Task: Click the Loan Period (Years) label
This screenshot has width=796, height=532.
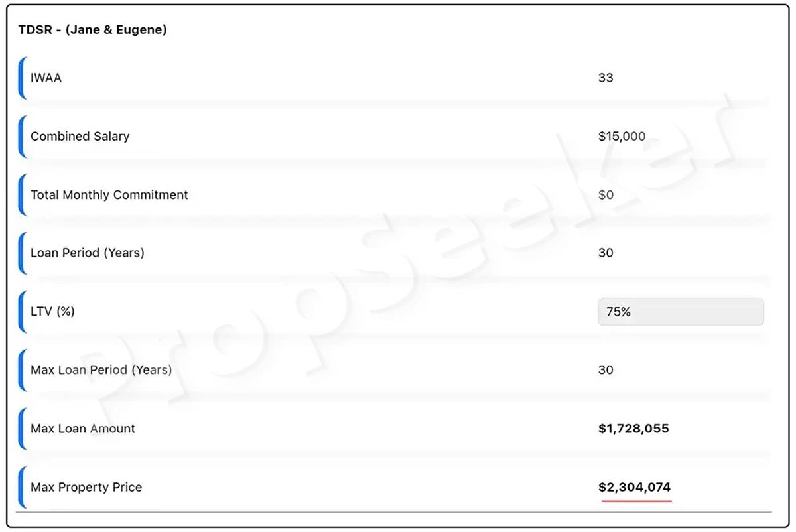Action: coord(88,253)
